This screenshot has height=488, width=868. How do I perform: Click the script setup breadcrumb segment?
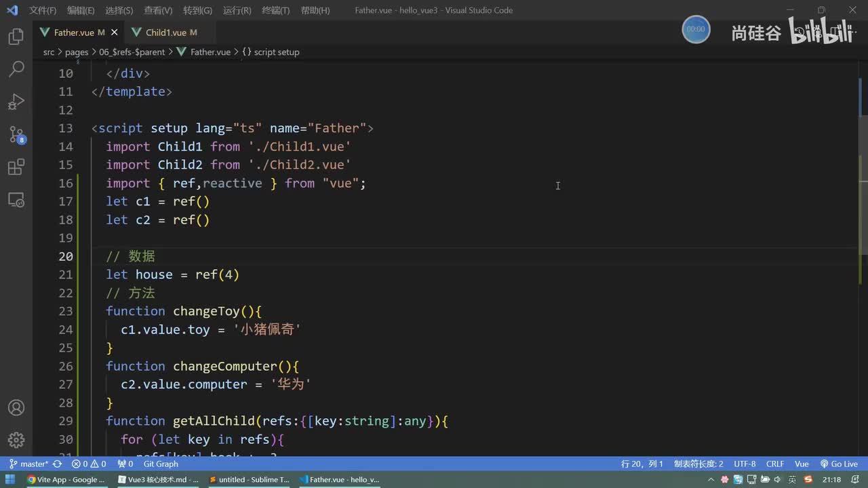point(271,52)
